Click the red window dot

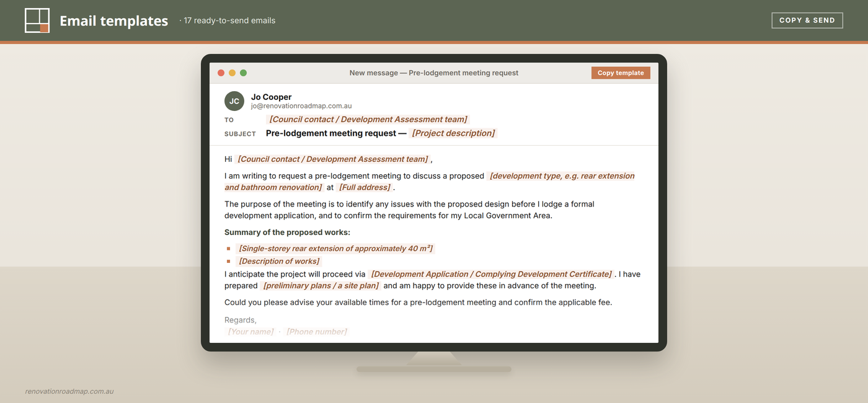pos(221,73)
